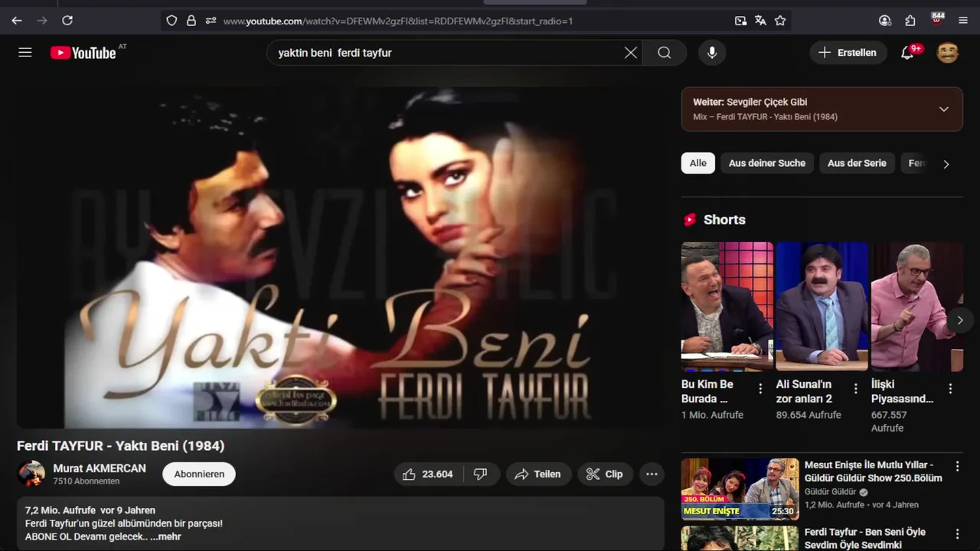Open the extensions puzzle icon
This screenshot has width=980, height=551.
click(910, 21)
